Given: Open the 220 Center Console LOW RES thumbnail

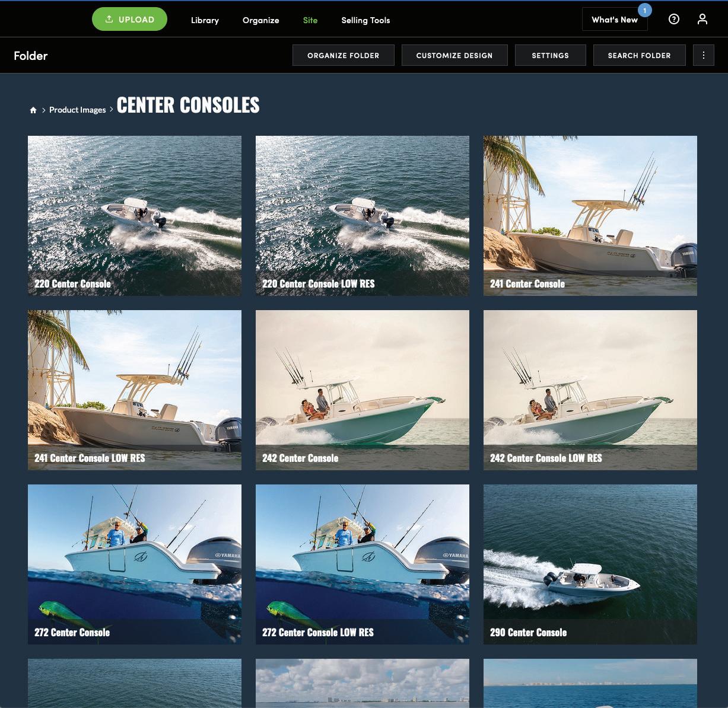Looking at the screenshot, I should click(363, 216).
